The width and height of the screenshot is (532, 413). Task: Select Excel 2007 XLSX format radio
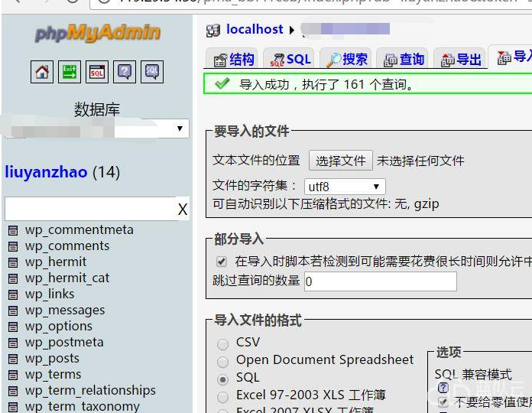tap(223, 411)
